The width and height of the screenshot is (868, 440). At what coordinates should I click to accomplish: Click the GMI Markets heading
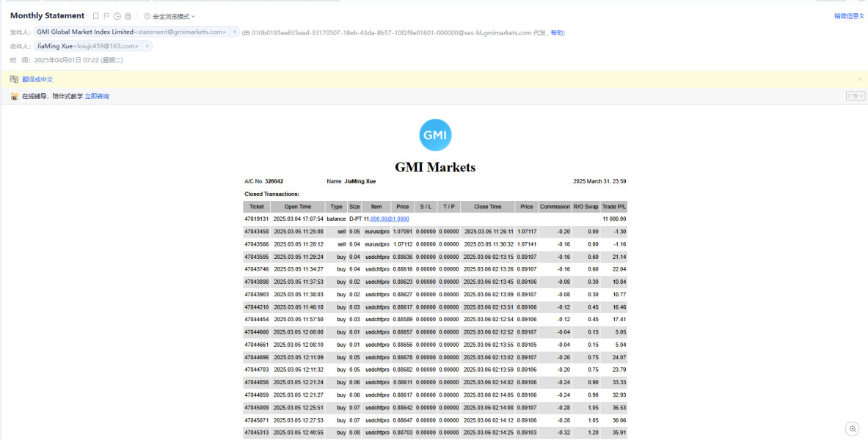pyautogui.click(x=435, y=167)
